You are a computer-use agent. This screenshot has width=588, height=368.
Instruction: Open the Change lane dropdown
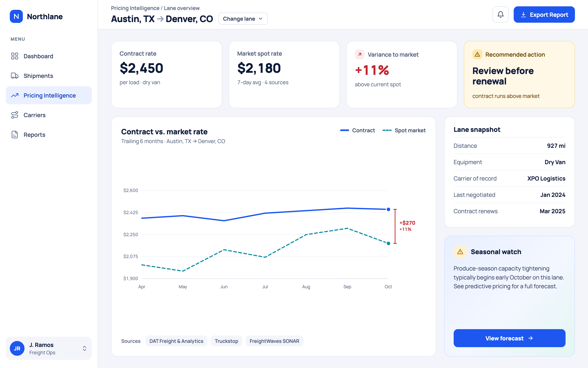coord(243,19)
